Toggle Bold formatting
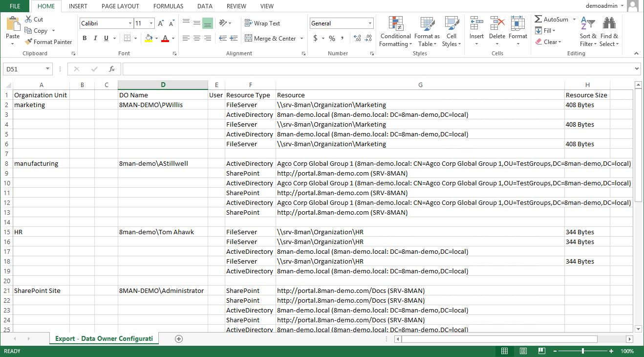The image size is (644, 357). [x=85, y=38]
